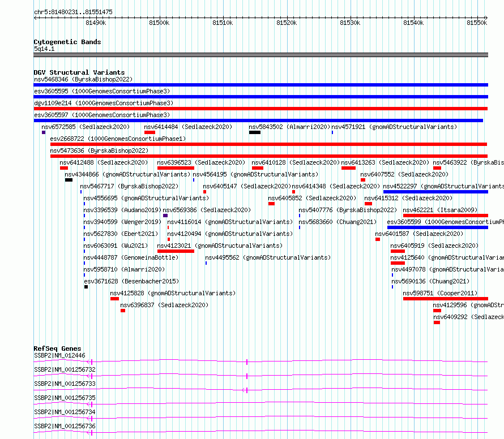This screenshot has height=439, width=504.
Task: Select the red nsv6409292 variant bar
Action: [437, 322]
